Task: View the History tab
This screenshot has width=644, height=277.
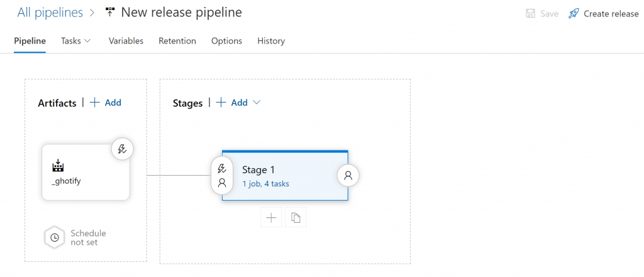Action: 271,41
